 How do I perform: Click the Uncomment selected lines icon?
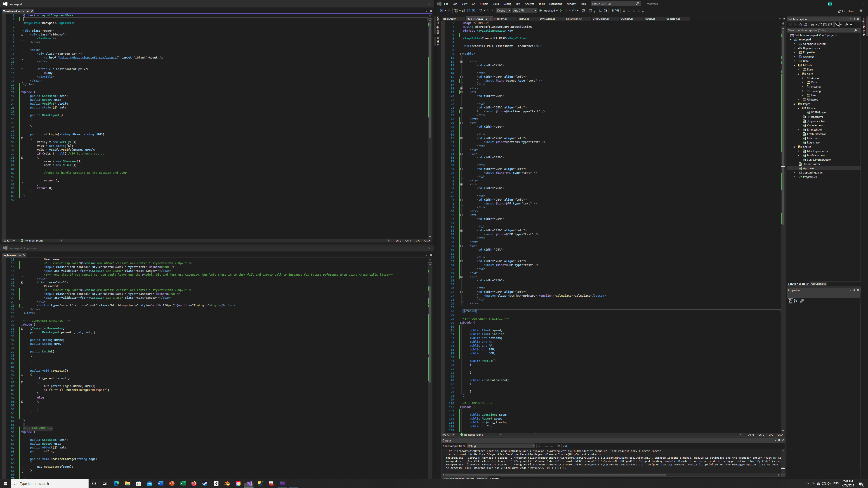coord(617,11)
